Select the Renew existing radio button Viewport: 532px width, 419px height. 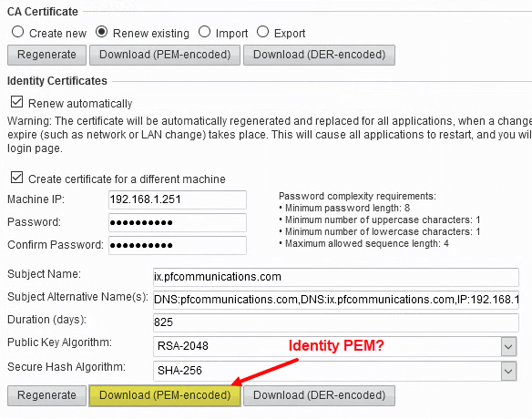[x=101, y=32]
